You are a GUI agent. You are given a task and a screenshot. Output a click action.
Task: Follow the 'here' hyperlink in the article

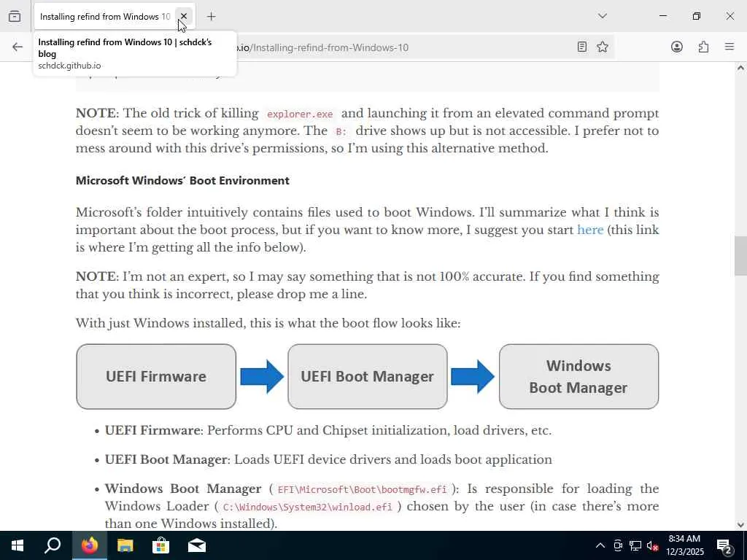point(590,230)
